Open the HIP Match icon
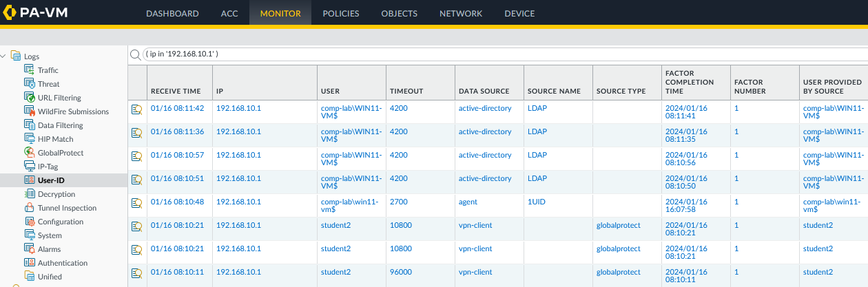 coord(30,138)
